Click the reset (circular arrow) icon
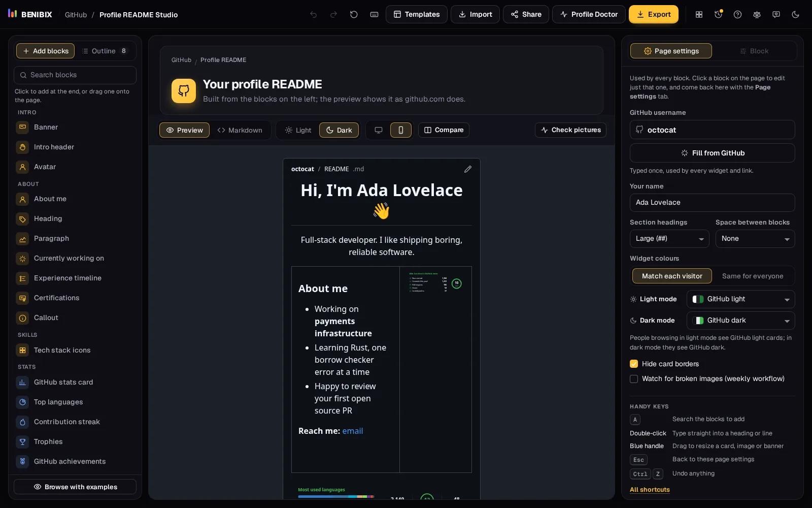The width and height of the screenshot is (812, 508). pyautogui.click(x=354, y=15)
